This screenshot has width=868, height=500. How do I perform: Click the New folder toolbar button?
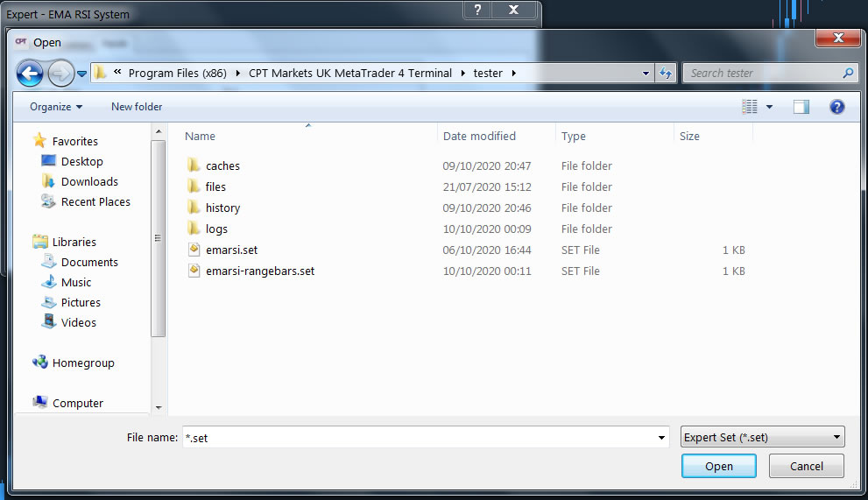[x=137, y=107]
